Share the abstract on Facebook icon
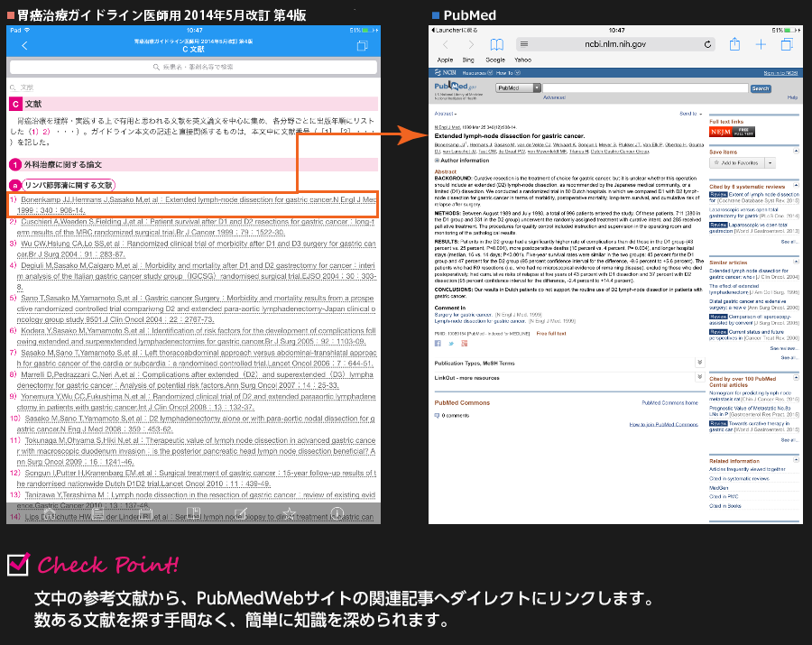The image size is (812, 645). [x=438, y=343]
